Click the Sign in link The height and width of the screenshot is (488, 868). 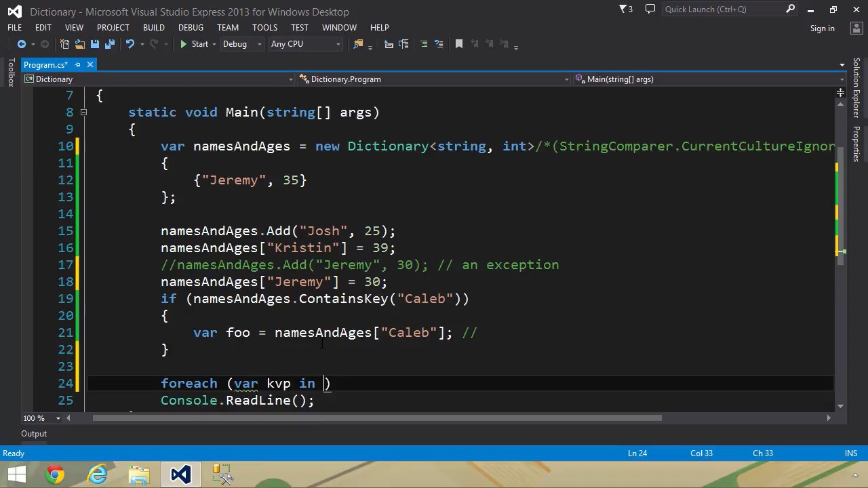[822, 28]
